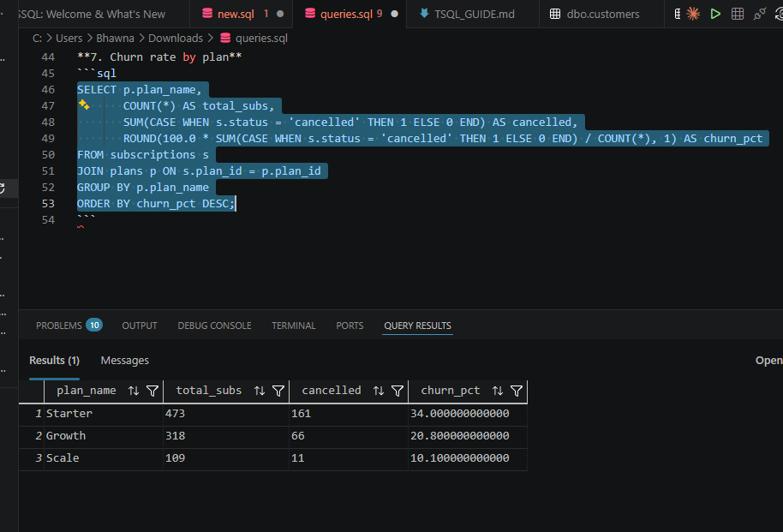This screenshot has width=783, height=532.
Task: Open the TERMINAL panel tab
Action: pyautogui.click(x=294, y=326)
